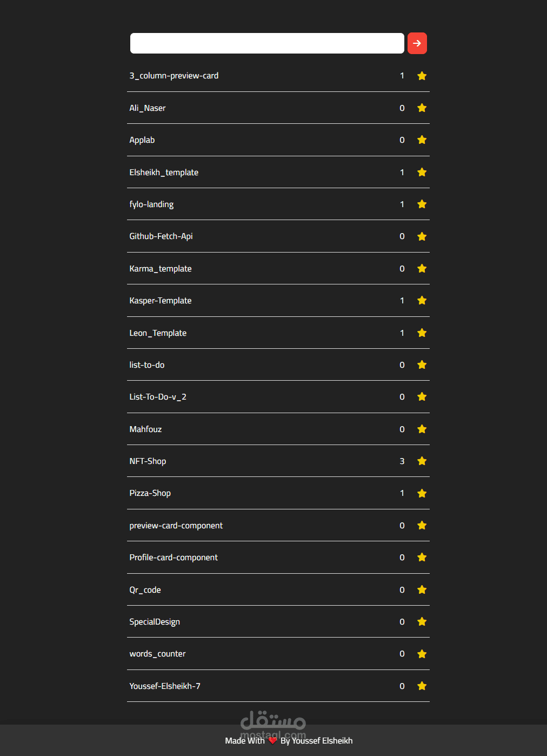This screenshot has width=547, height=756.
Task: Open the Ali_Naser repository link
Action: [148, 108]
